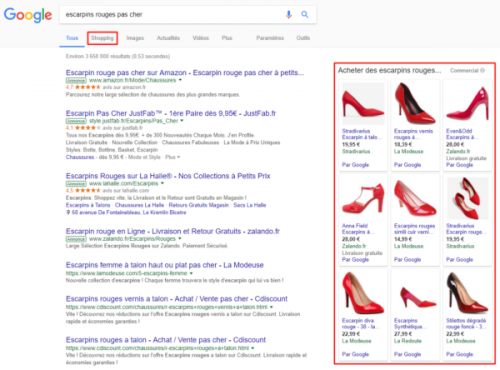The image size is (500, 370).
Task: Open the Images tab
Action: pyautogui.click(x=135, y=38)
